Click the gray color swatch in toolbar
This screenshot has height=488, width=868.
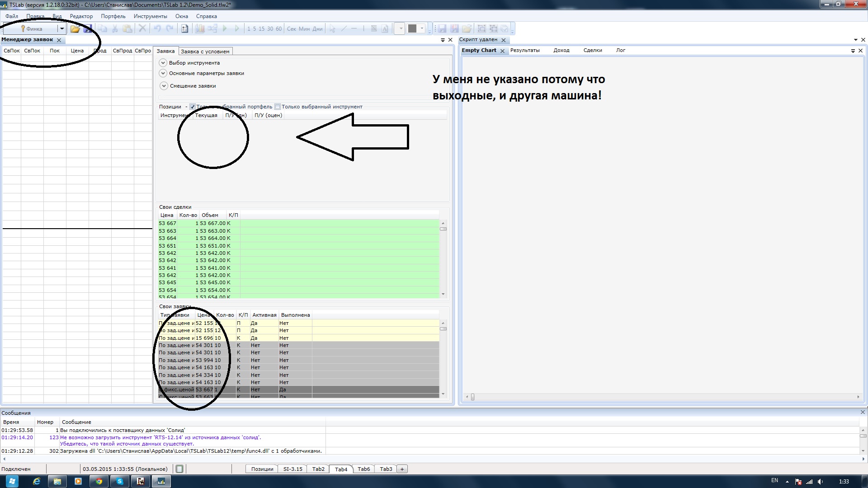(x=412, y=29)
